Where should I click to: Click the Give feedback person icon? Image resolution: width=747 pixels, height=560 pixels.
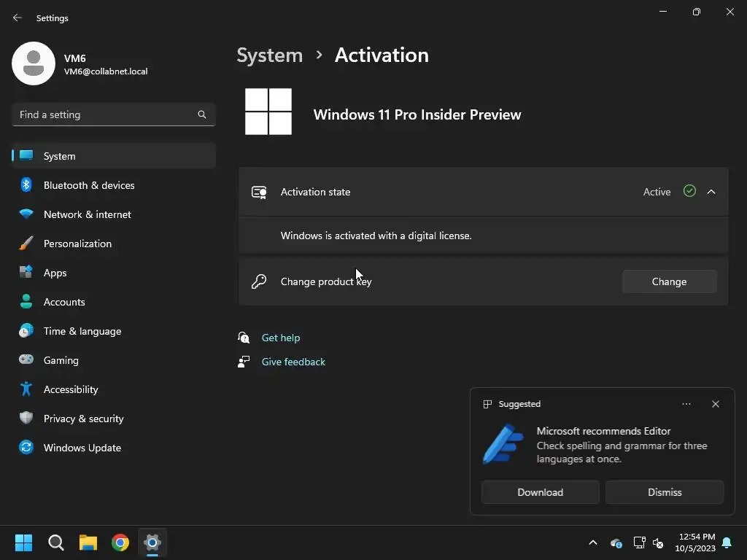244,362
